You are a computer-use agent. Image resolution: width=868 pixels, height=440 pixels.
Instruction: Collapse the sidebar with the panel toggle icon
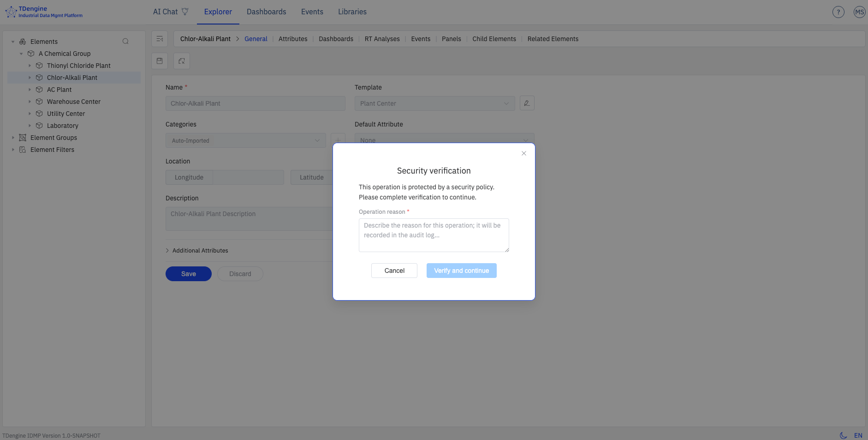tap(160, 39)
